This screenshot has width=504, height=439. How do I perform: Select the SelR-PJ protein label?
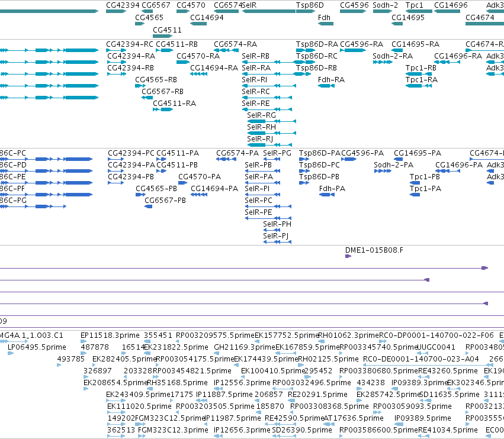click(x=275, y=235)
